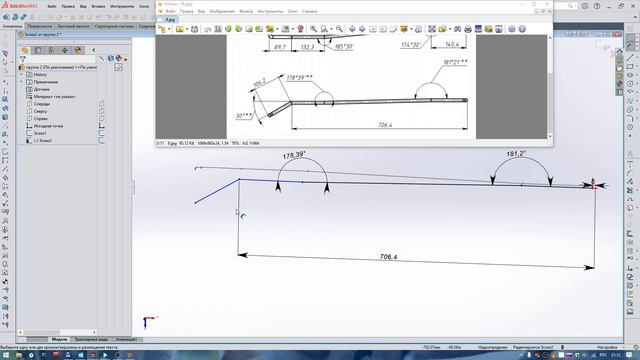Switch to the Поверхности ribbon tab

[x=40, y=26]
